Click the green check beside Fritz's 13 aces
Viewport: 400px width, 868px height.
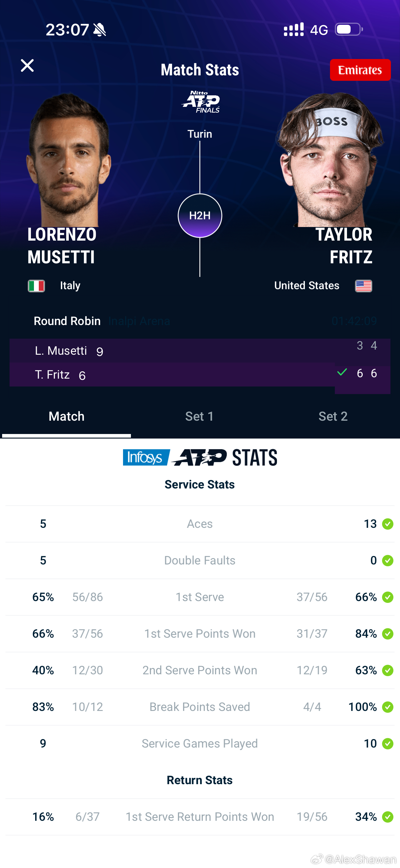pyautogui.click(x=388, y=524)
